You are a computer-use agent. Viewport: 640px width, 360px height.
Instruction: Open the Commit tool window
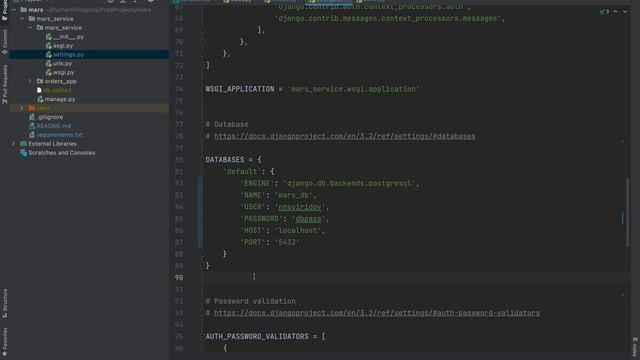tap(4, 42)
